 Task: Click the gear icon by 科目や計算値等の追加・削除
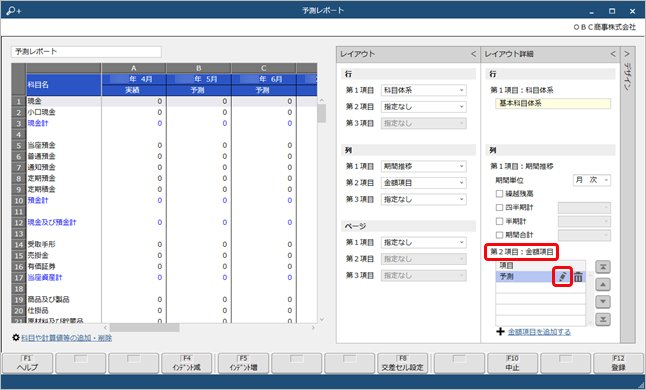point(16,338)
